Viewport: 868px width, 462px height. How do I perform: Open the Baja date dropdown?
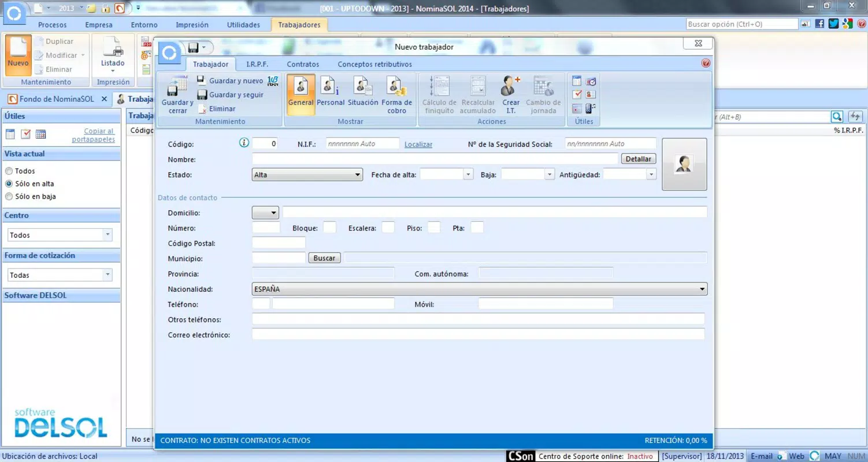click(x=550, y=174)
